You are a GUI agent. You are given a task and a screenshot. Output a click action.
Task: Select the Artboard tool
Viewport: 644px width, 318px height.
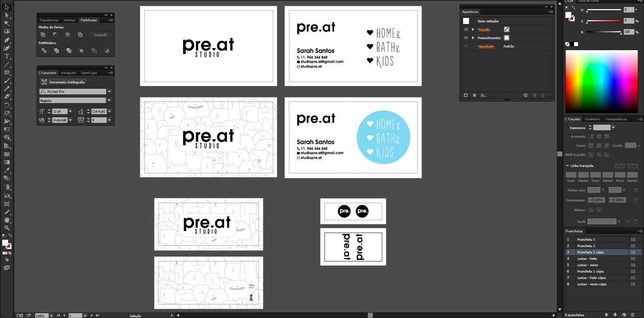pos(7,203)
